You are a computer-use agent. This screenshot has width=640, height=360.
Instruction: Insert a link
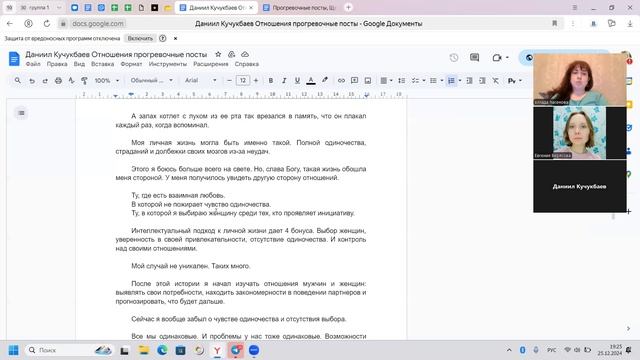pos(341,81)
